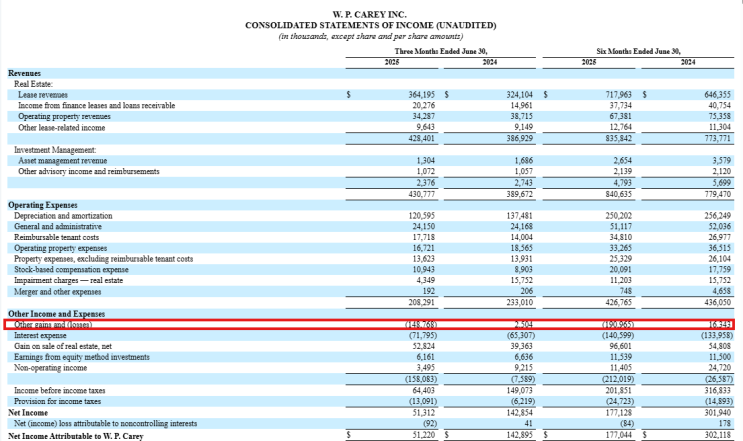Select the Non-operating income label
This screenshot has height=441, width=743.
pyautogui.click(x=50, y=368)
